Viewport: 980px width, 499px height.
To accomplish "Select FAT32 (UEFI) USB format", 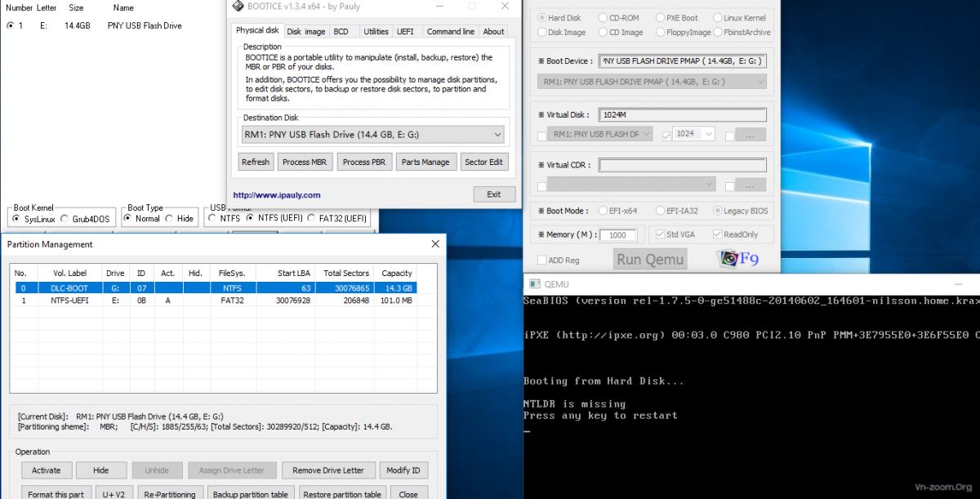I will [312, 218].
